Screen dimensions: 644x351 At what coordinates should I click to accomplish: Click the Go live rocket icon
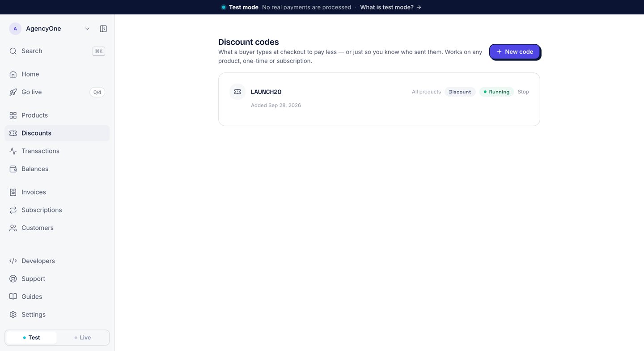click(x=13, y=92)
